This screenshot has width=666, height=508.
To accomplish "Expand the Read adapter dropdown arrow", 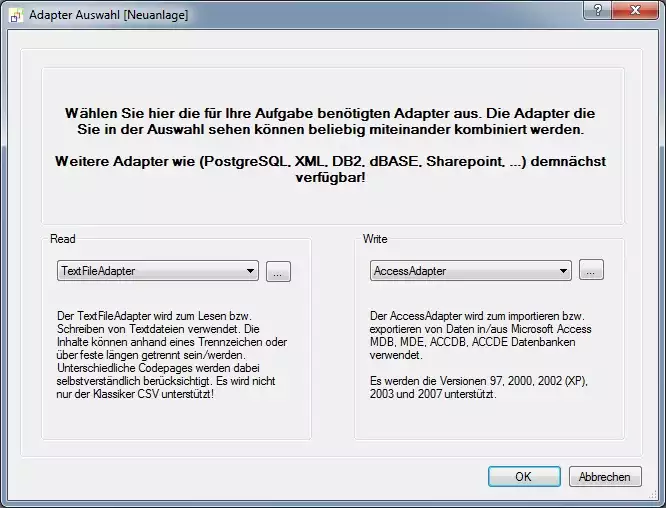I will click(x=250, y=271).
